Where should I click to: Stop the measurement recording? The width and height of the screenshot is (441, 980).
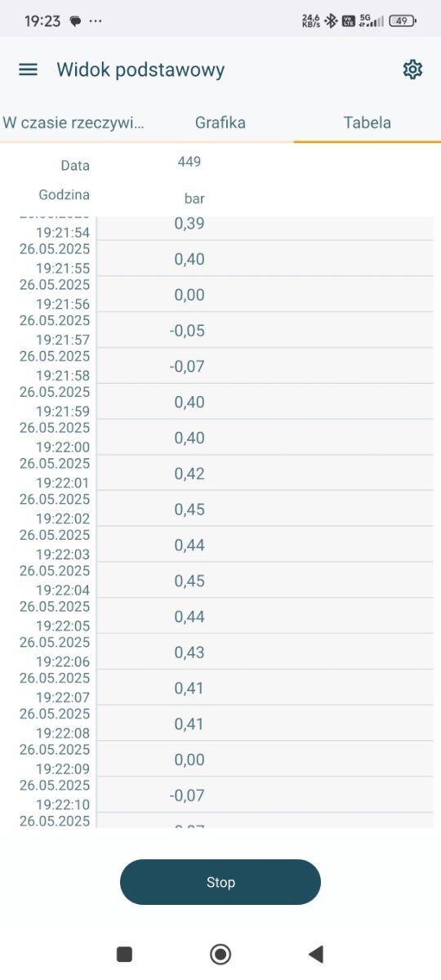click(x=220, y=882)
